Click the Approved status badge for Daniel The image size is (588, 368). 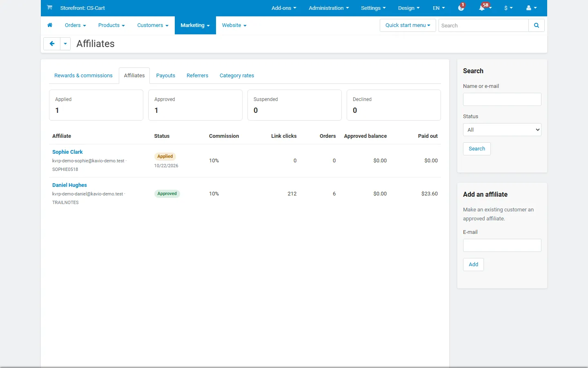[167, 194]
